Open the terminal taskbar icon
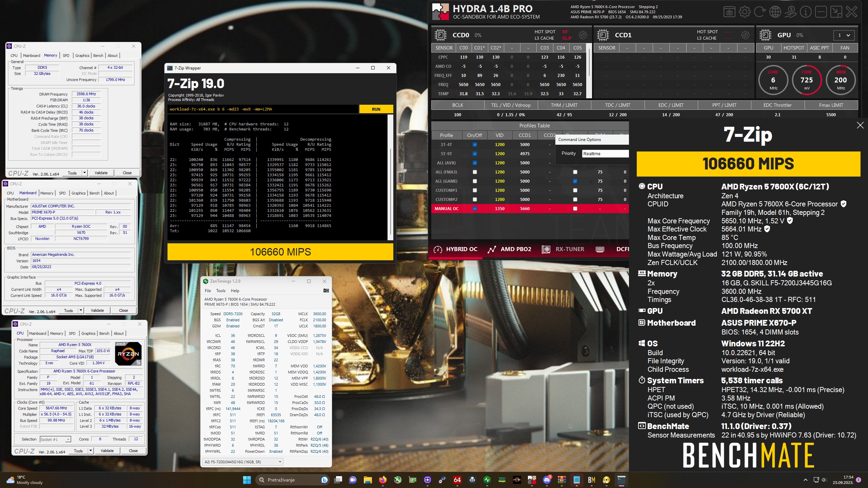 pos(622,480)
